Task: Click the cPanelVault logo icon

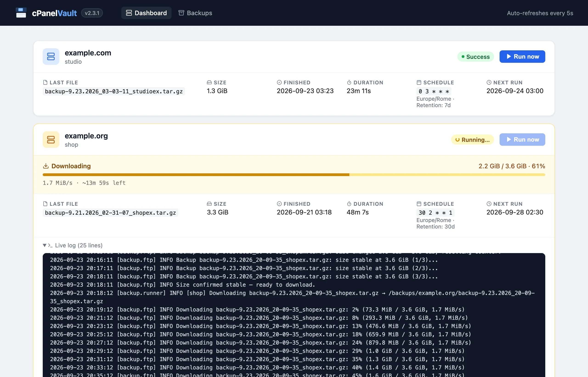Action: [21, 13]
